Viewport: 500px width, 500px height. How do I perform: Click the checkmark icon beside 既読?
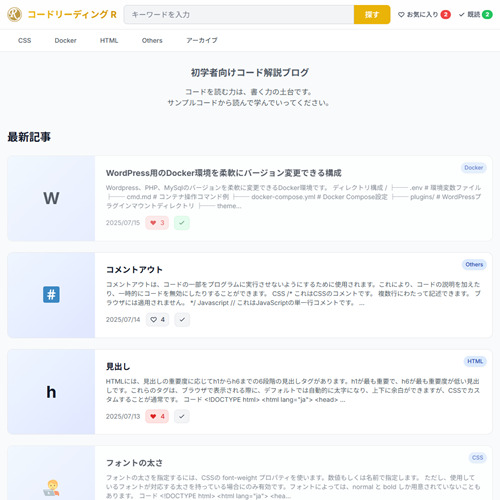(462, 14)
